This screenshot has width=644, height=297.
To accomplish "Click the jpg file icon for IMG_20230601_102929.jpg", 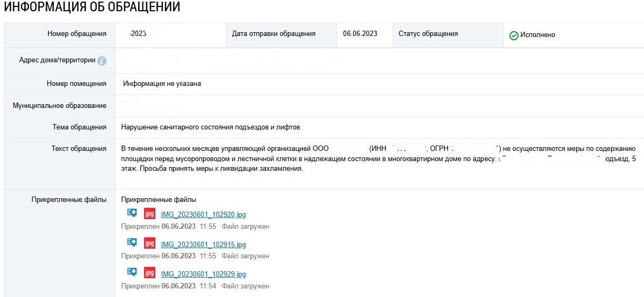I will click(150, 273).
